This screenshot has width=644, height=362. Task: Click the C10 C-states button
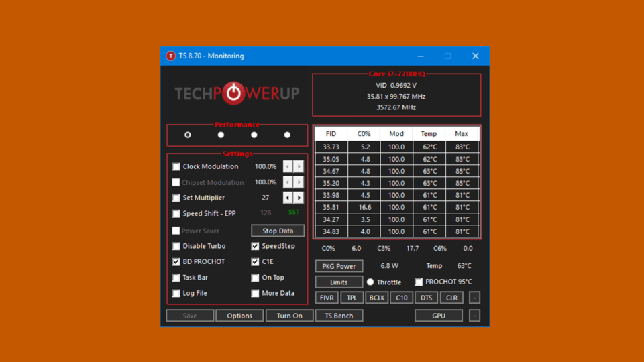click(x=402, y=298)
